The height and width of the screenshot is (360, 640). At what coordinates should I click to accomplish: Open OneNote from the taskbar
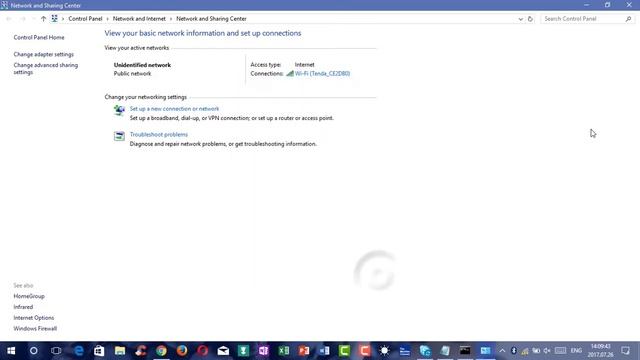[263, 351]
